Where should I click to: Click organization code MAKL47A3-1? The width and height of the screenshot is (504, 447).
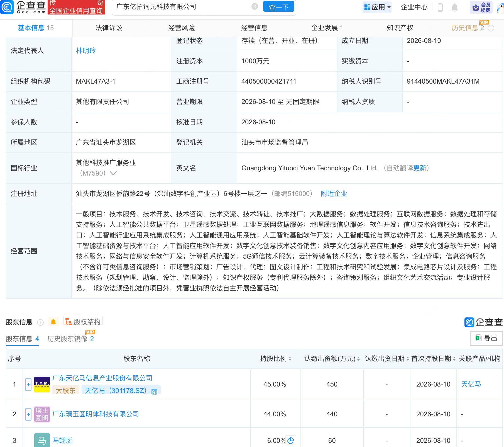(96, 81)
